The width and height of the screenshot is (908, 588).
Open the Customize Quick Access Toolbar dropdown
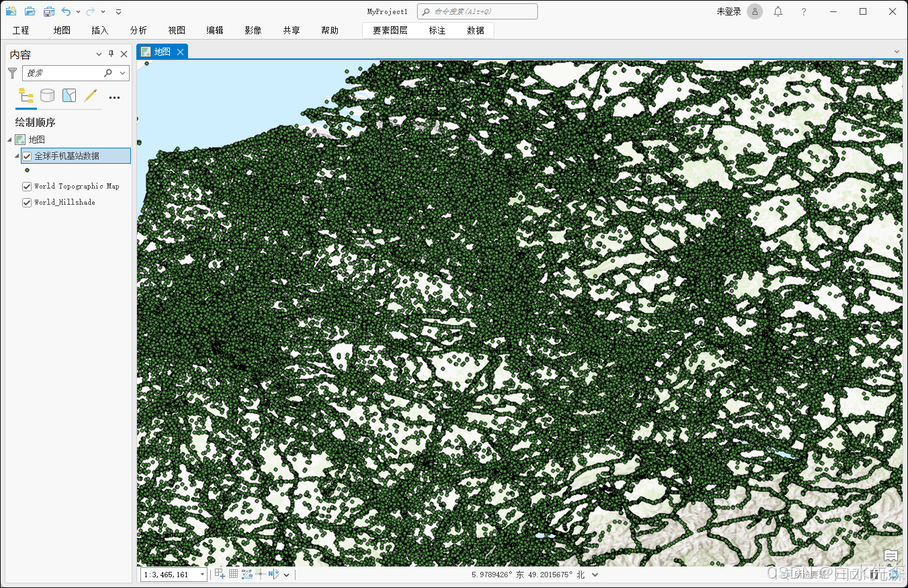point(118,12)
